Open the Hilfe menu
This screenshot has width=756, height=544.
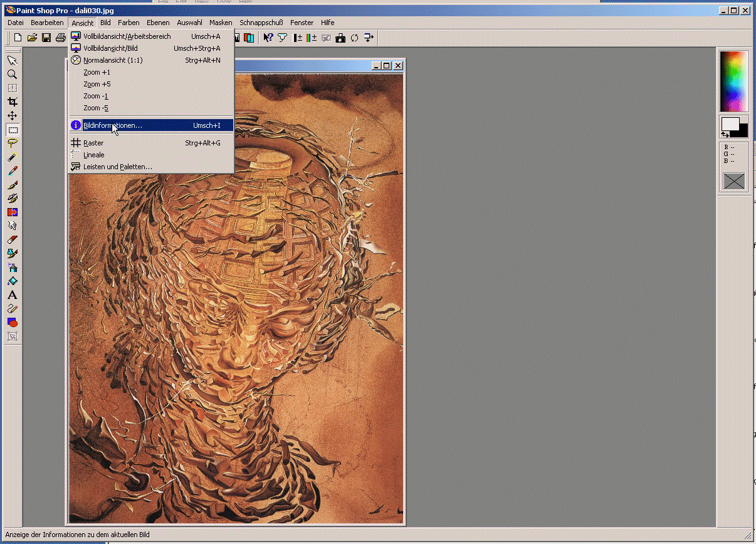[x=328, y=23]
